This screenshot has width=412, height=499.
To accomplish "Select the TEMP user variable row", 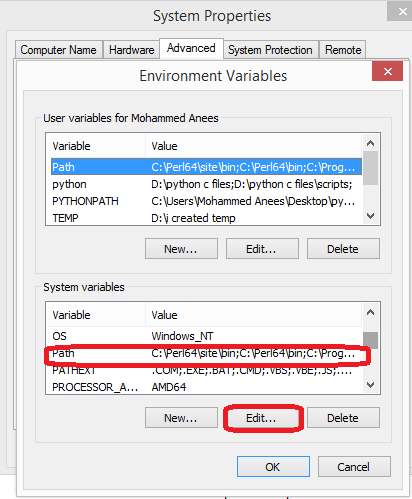I will pos(204,218).
